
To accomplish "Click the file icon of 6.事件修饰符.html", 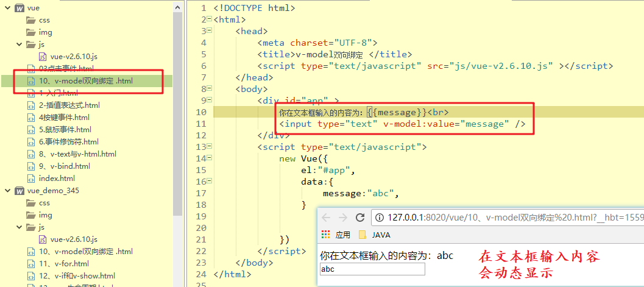I will (x=31, y=141).
